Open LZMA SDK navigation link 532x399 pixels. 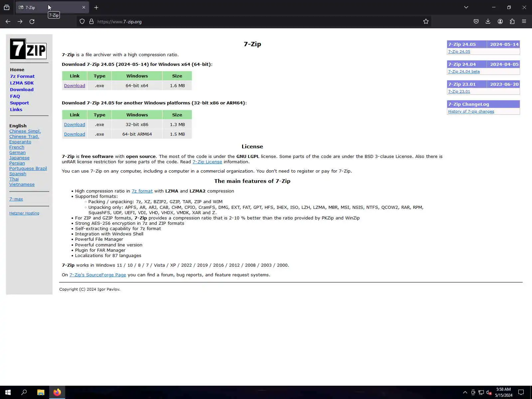tap(22, 83)
